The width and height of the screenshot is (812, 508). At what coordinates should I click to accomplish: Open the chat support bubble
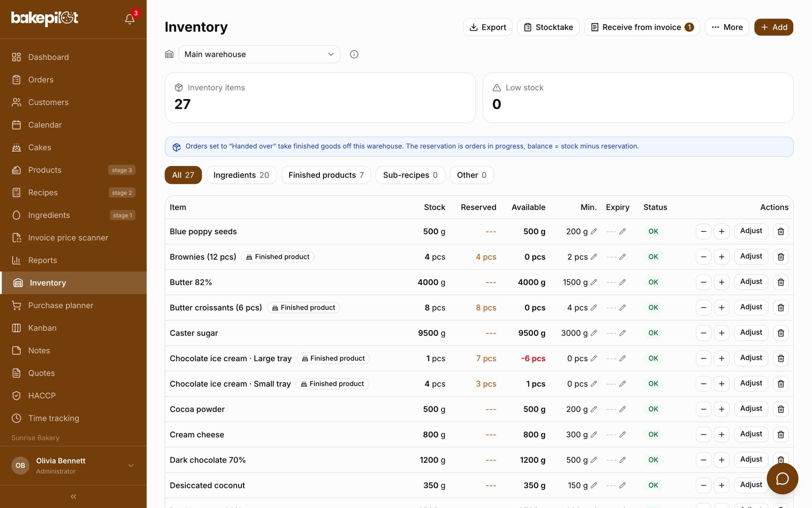(782, 479)
